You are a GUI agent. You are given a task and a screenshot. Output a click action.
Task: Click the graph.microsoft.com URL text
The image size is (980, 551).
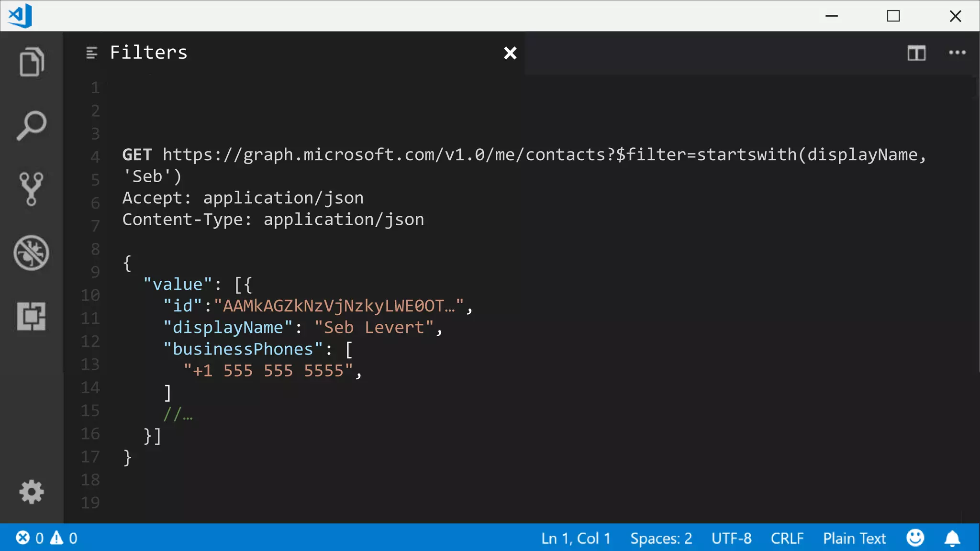point(545,154)
